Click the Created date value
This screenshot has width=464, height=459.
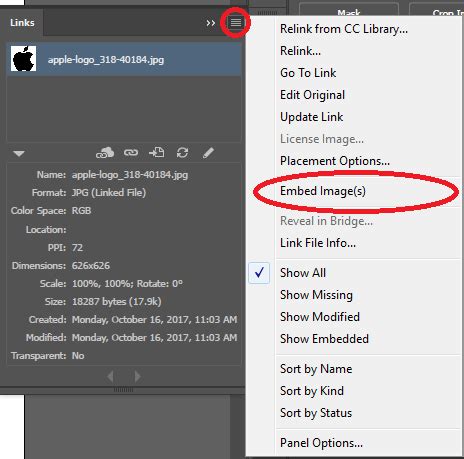click(x=155, y=320)
